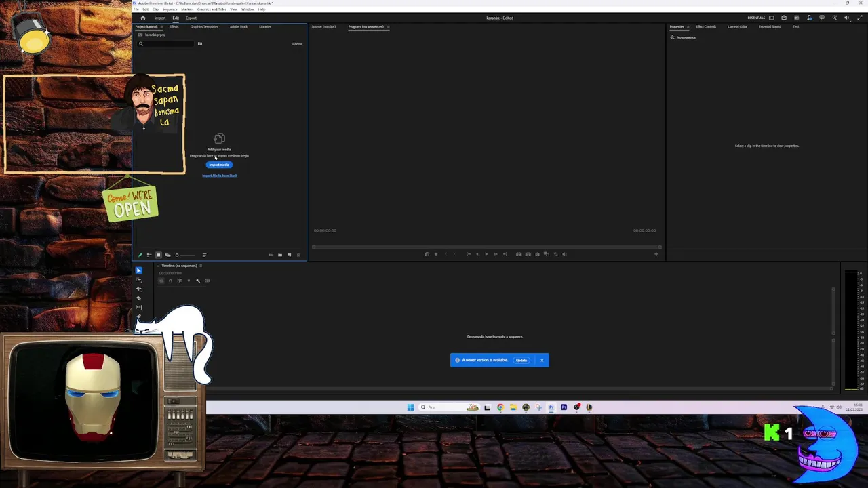The width and height of the screenshot is (868, 488).
Task: Switch to the Lumetri Color tab
Action: tap(737, 26)
